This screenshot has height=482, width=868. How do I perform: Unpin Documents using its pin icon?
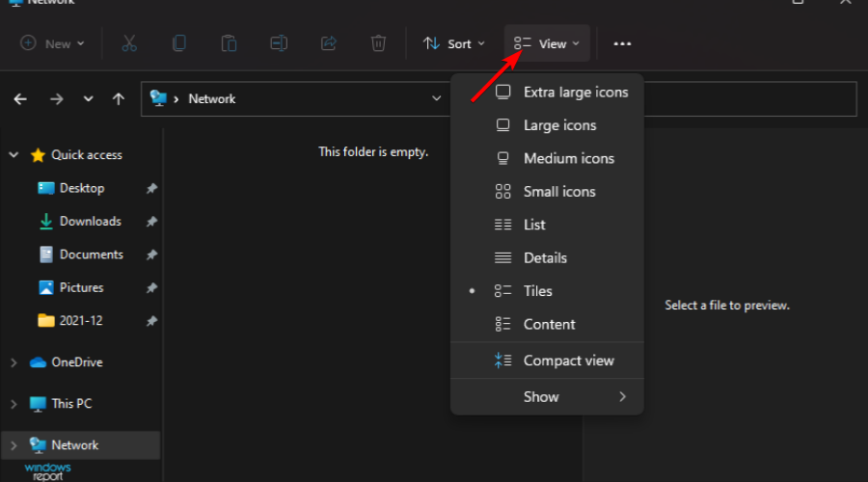coord(151,255)
